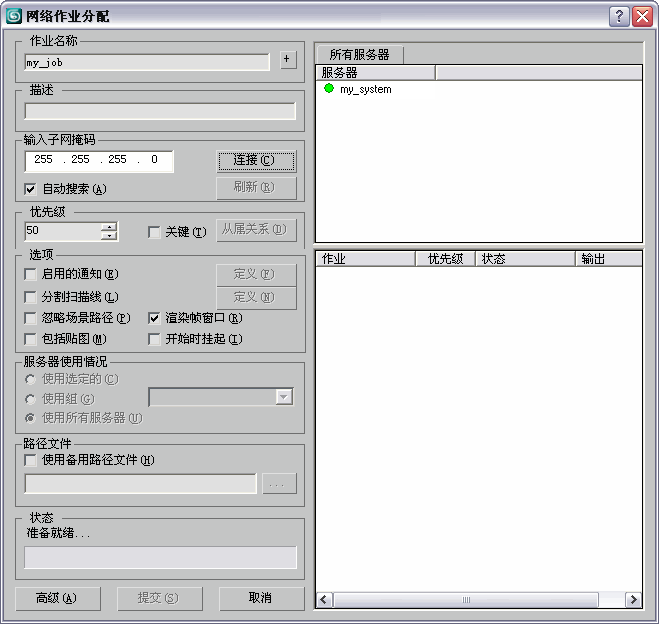
Task: Click the 描述 description input field
Action: pyautogui.click(x=160, y=112)
